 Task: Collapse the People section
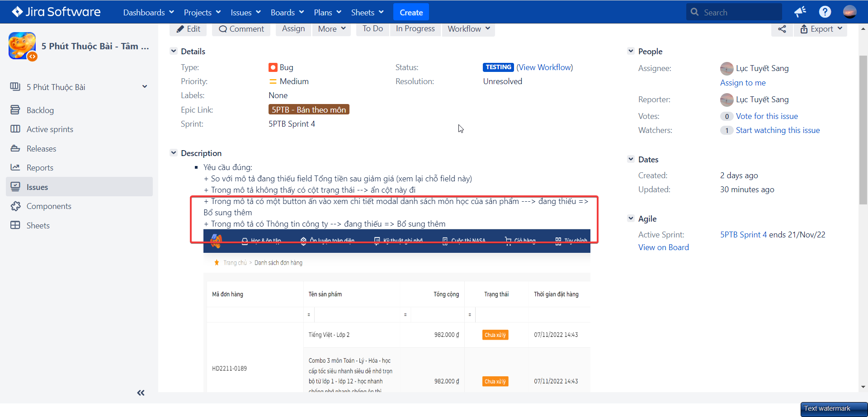coord(631,51)
